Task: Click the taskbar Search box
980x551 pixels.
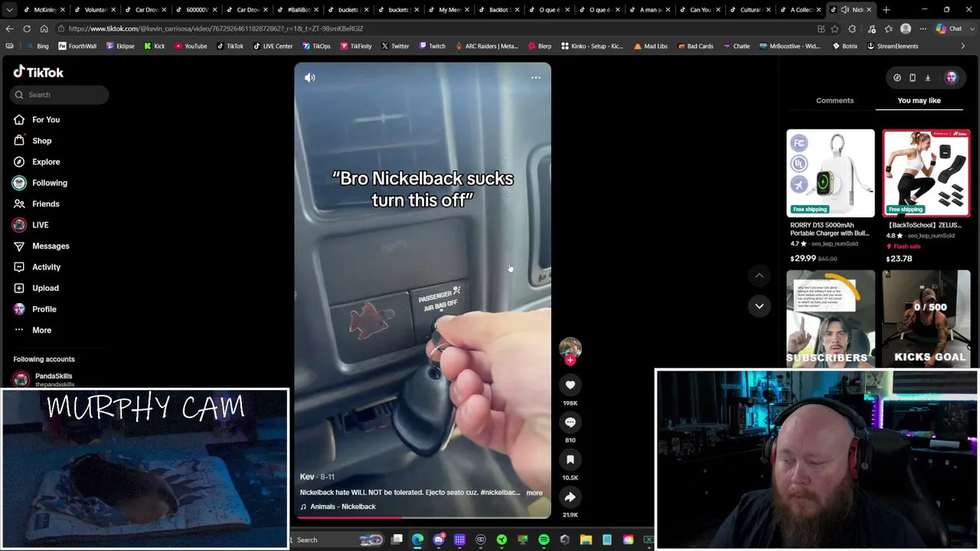Action: pos(339,540)
